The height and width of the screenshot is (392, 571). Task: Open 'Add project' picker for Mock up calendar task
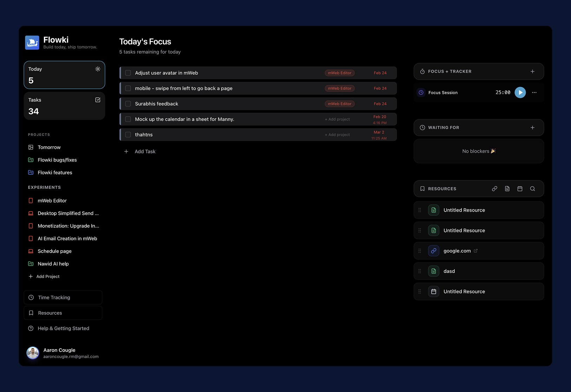337,119
